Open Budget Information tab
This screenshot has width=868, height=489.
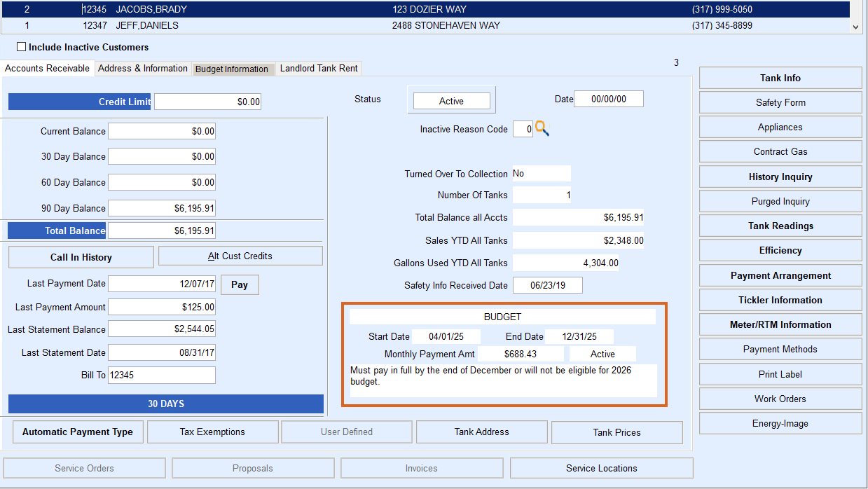tap(232, 69)
